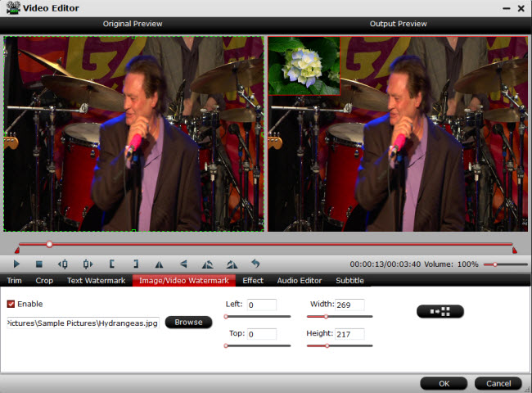Switch to the Crop tab
Viewport: 532px width, 393px height.
44,281
